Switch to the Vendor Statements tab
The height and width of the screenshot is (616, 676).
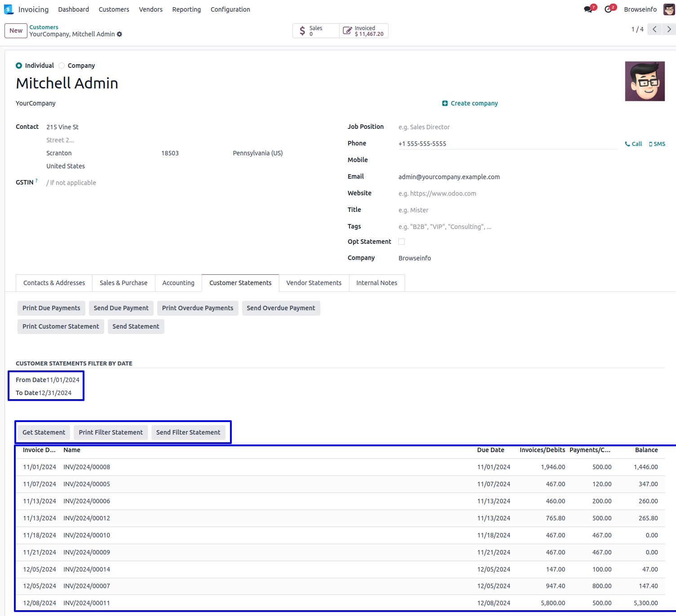tap(314, 283)
